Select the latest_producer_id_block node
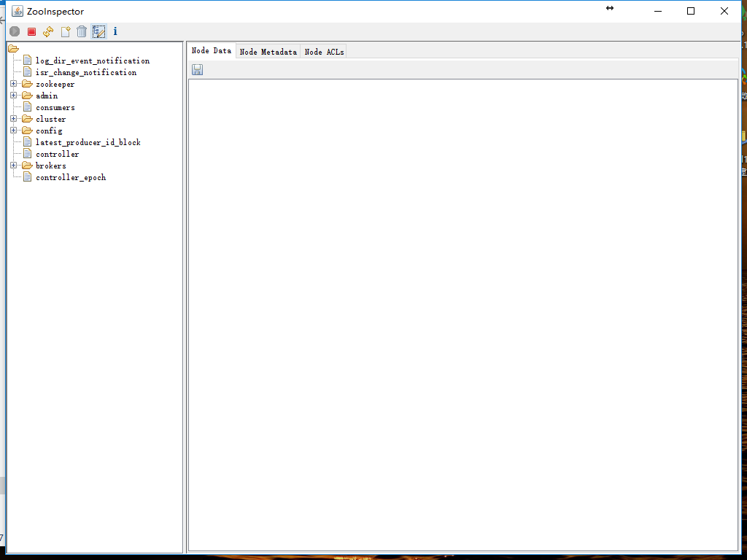Screen dimensions: 747x560 pos(88,142)
